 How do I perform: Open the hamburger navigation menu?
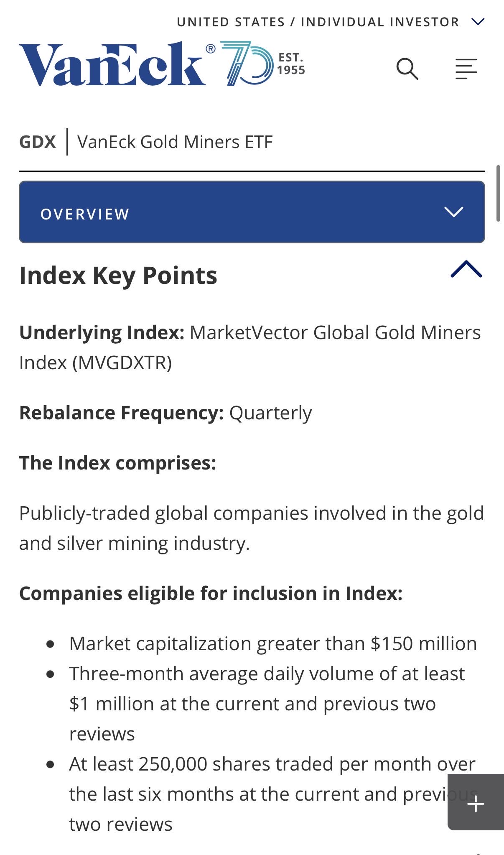466,69
